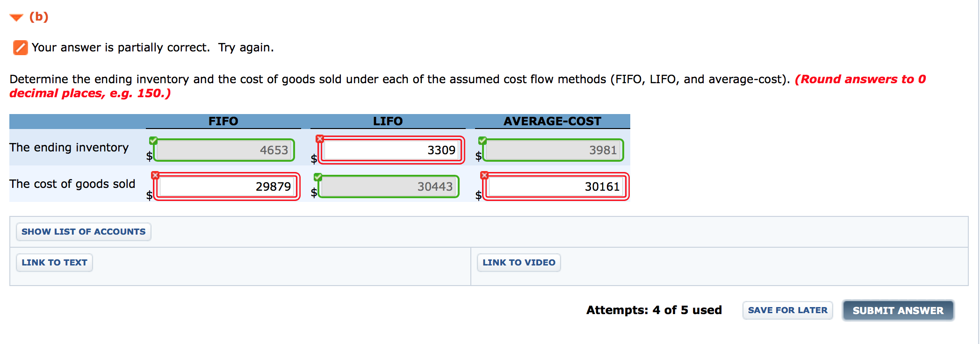Select the FIFO ending inventory field 4653
Viewport: 980px width, 344px height.
click(x=224, y=150)
